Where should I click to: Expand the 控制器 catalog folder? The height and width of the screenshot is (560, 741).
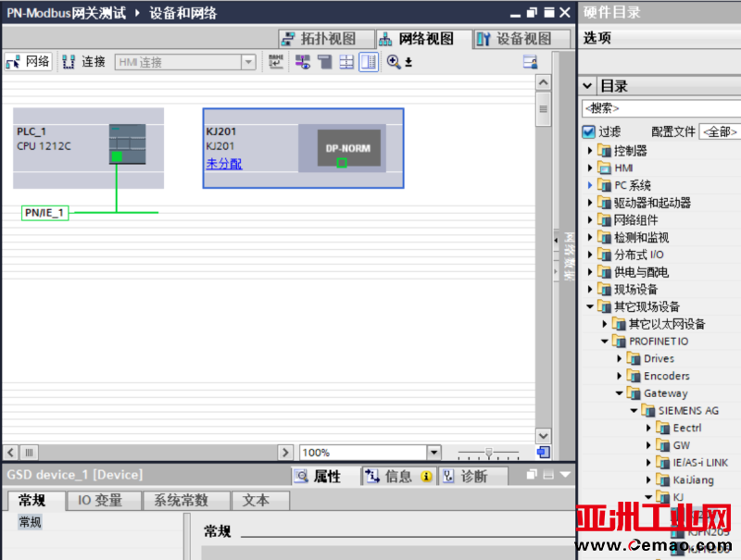[590, 151]
